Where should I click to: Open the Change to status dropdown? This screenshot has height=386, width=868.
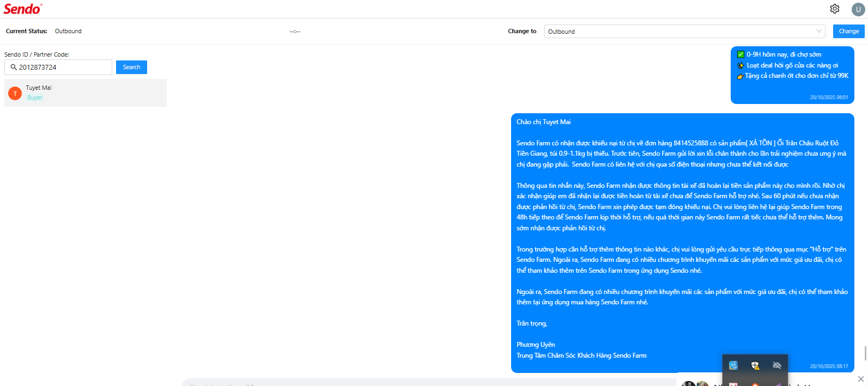coord(685,32)
